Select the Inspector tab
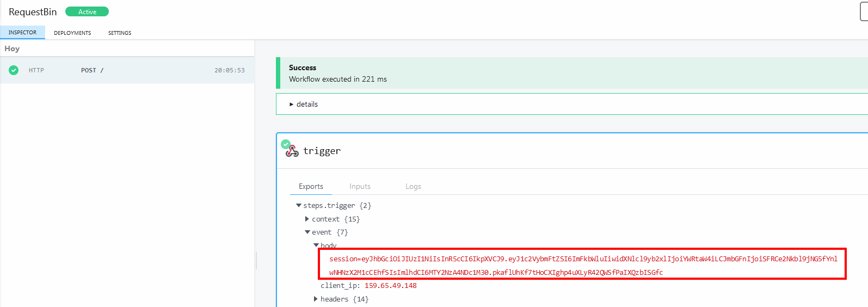This screenshot has width=868, height=307. 22,33
